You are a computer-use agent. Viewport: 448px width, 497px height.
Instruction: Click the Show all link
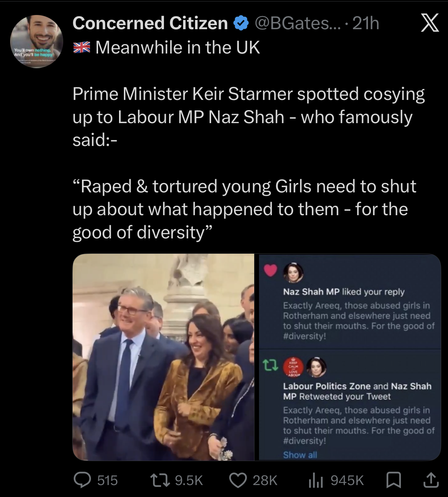click(x=300, y=455)
